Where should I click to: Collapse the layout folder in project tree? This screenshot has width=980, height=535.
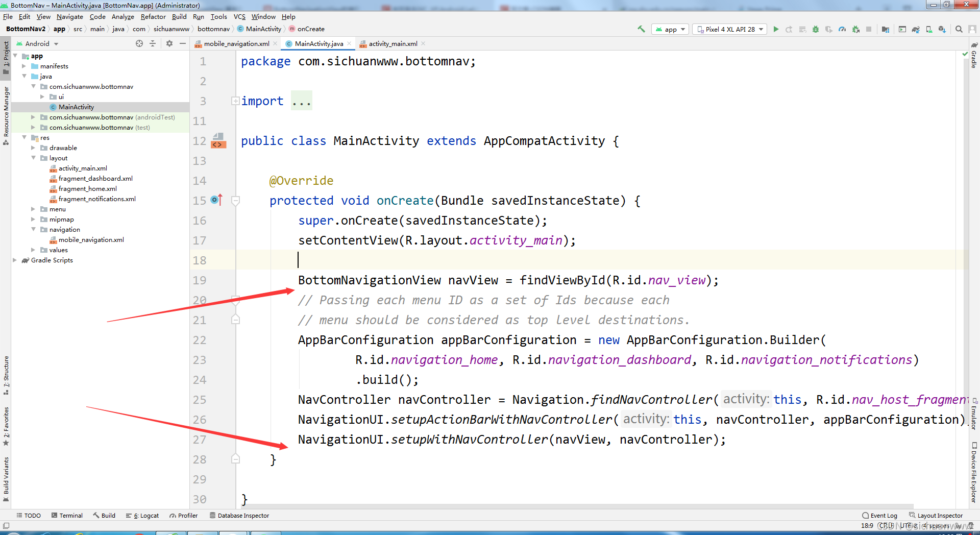[x=34, y=158]
